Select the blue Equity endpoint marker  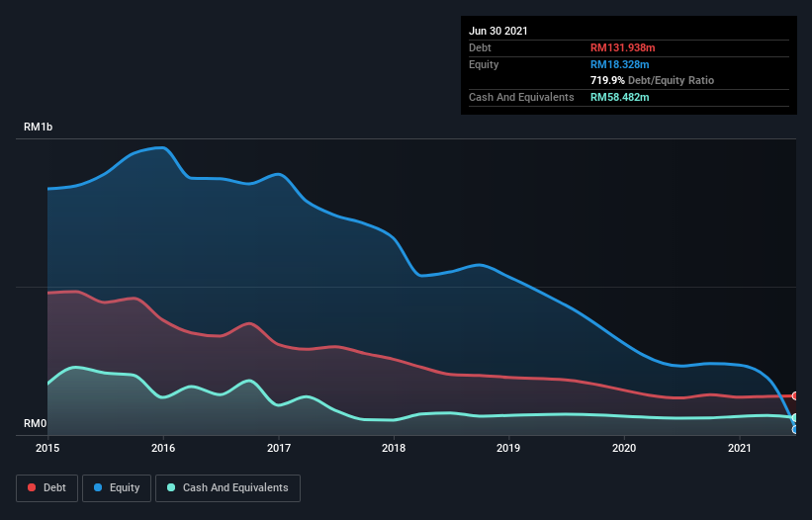pyautogui.click(x=795, y=429)
